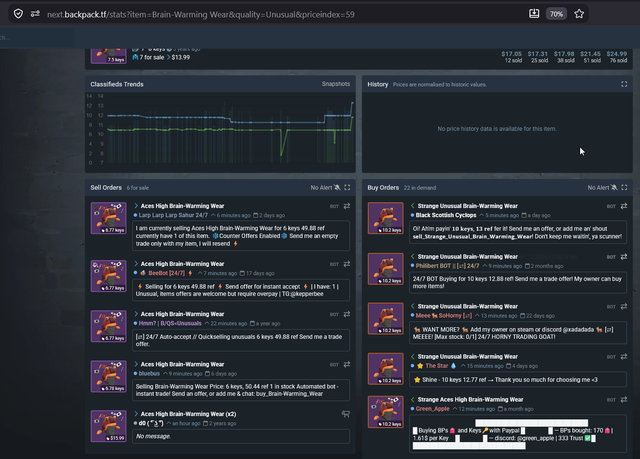Viewport: 640px width, 459px height.
Task: Expand the Buy Orders panel fullscreen
Action: [x=624, y=187]
